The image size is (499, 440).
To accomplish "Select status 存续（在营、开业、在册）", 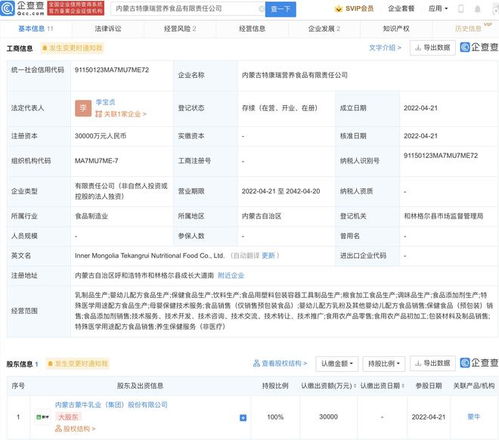I will coord(280,108).
